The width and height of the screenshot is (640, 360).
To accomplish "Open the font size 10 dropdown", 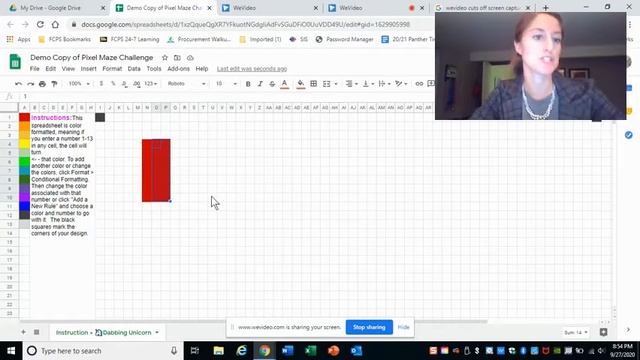I will pos(226,84).
